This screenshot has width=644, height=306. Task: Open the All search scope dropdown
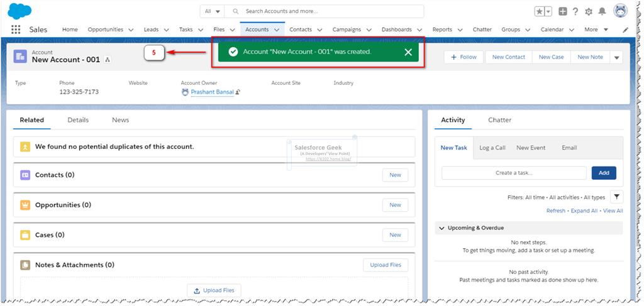213,11
